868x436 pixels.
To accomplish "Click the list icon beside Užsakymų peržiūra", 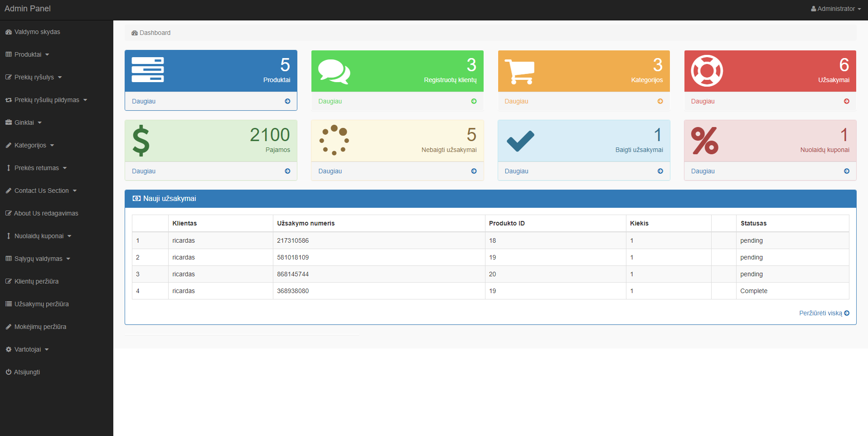I will [8, 304].
